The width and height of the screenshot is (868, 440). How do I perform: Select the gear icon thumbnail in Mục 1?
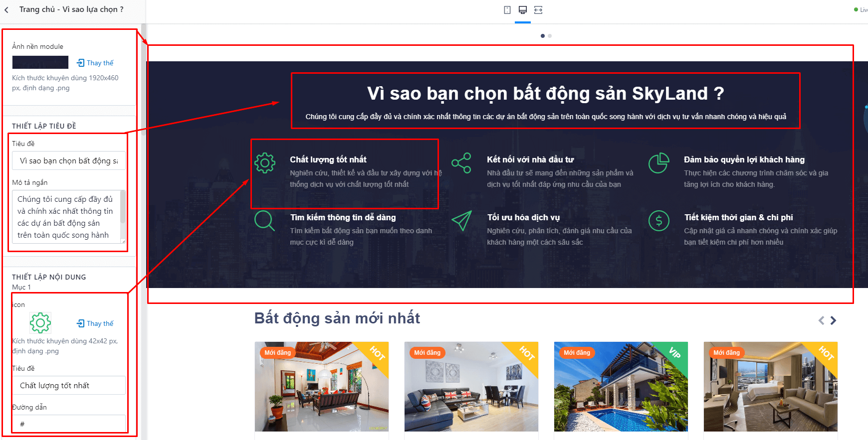pos(40,323)
